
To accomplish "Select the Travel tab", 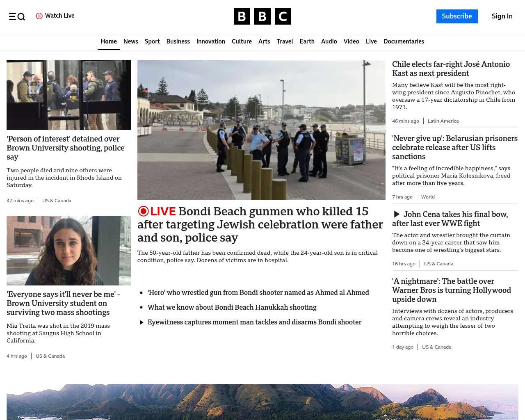I will (285, 41).
